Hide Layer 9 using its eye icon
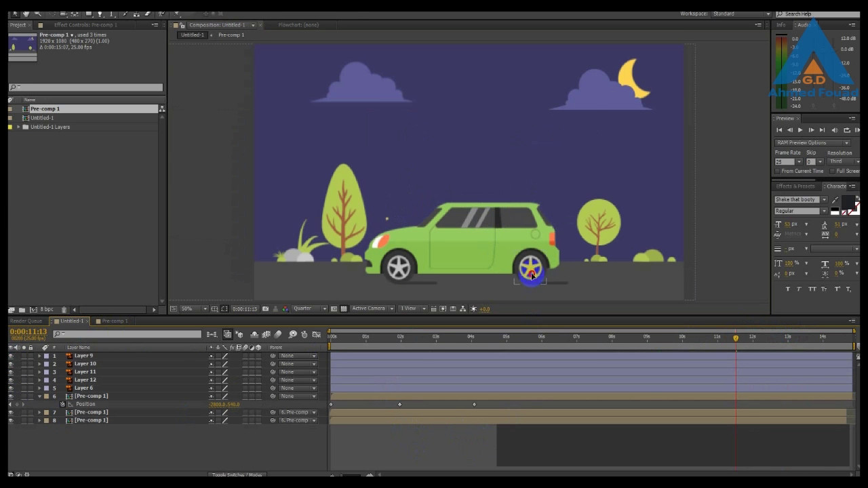 [10, 356]
